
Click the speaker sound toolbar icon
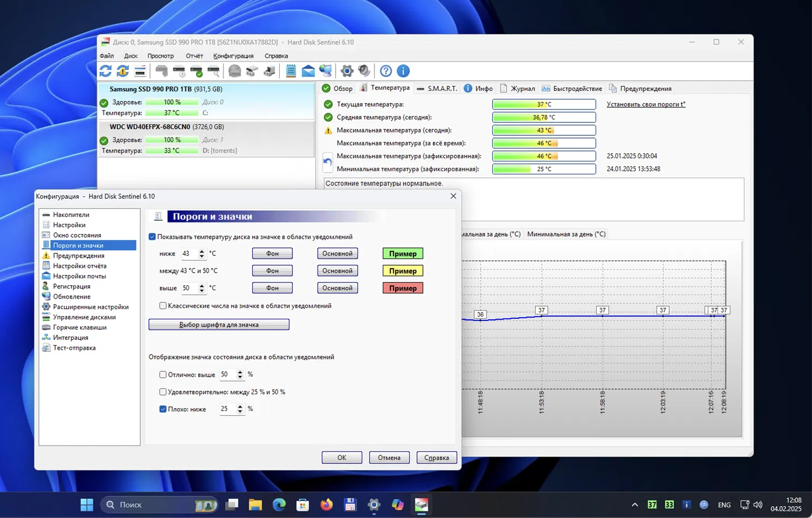click(x=364, y=71)
